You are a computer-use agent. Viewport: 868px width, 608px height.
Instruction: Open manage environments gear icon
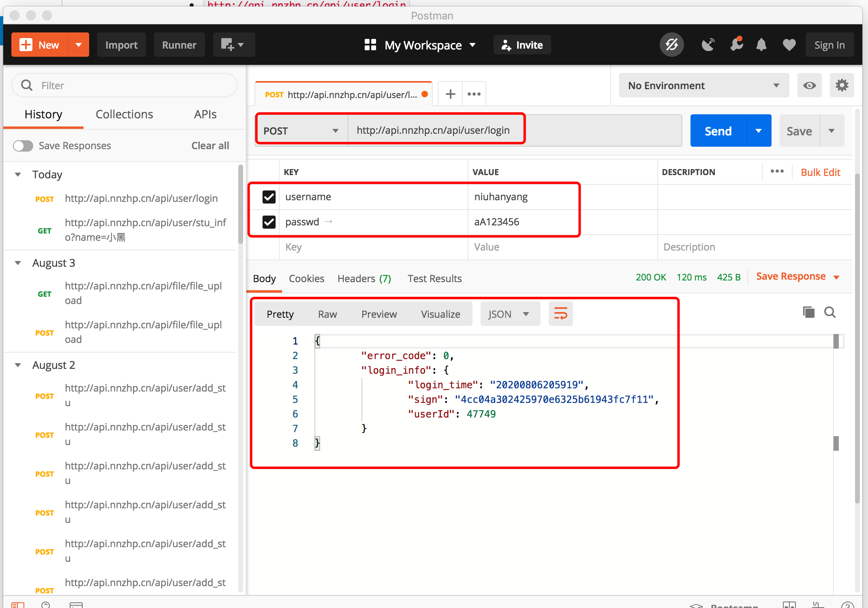pyautogui.click(x=842, y=86)
